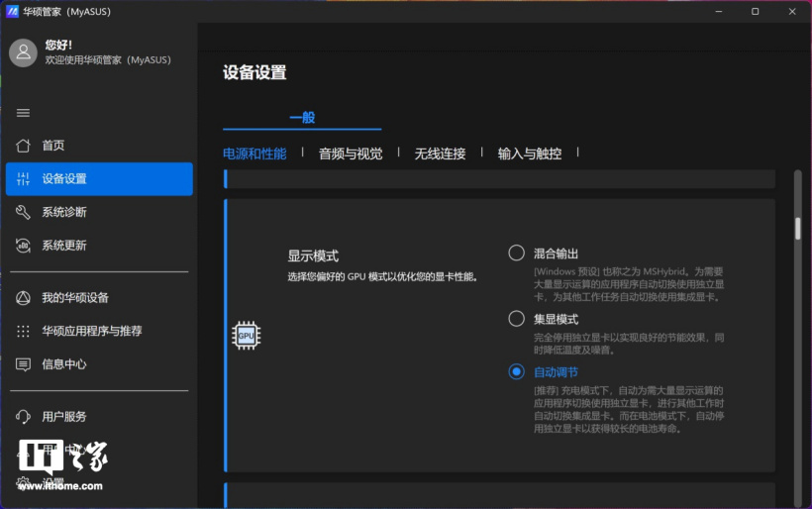Click the GPU chip icon in 显示模式 card
812x509 pixels.
[246, 336]
